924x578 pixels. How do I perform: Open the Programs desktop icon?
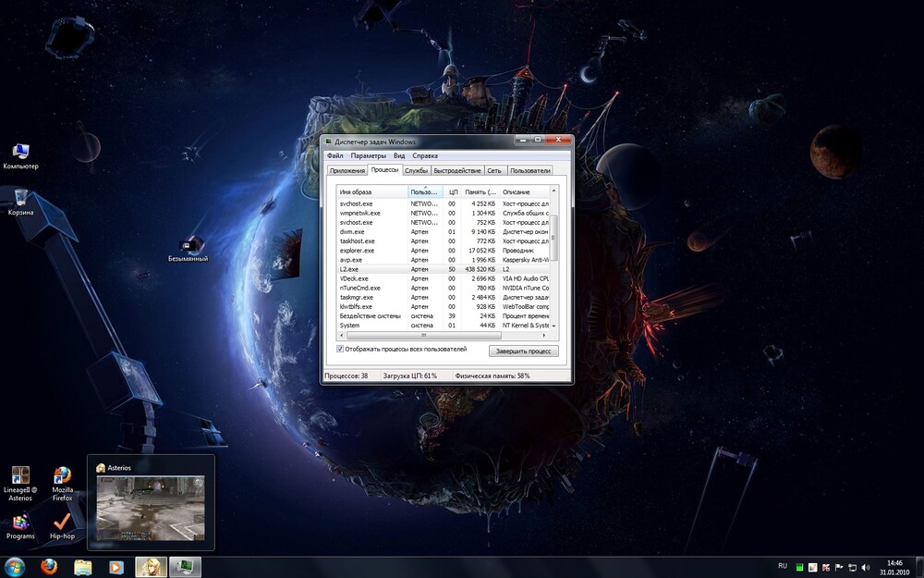pos(20,527)
